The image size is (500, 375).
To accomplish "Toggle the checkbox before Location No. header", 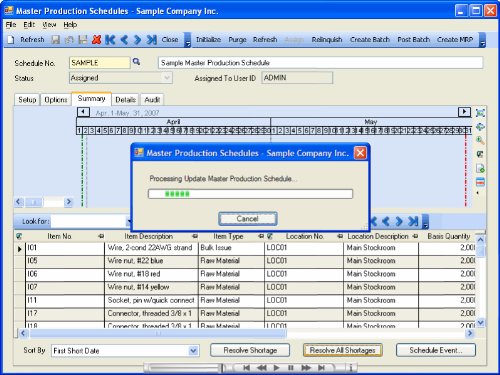I will click(270, 236).
